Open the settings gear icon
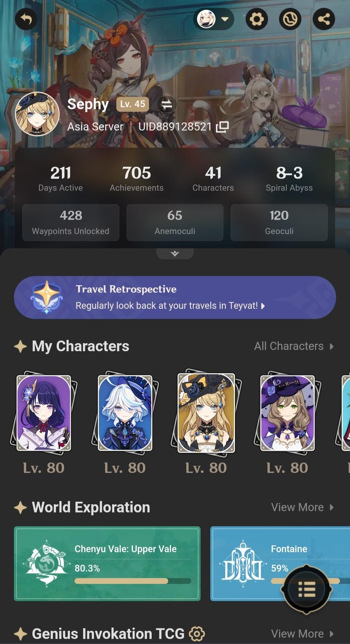The height and width of the screenshot is (644, 350). coord(257,19)
